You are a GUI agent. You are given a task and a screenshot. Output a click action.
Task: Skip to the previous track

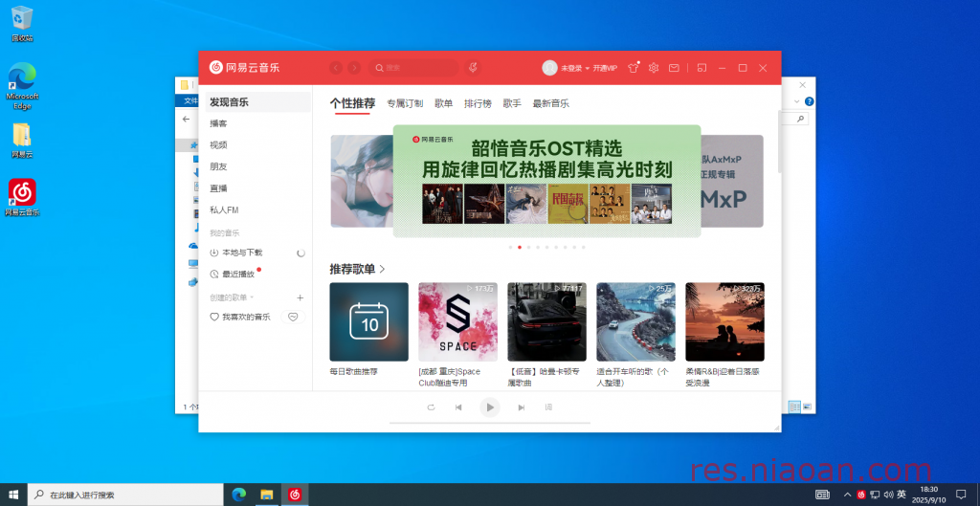pyautogui.click(x=458, y=407)
